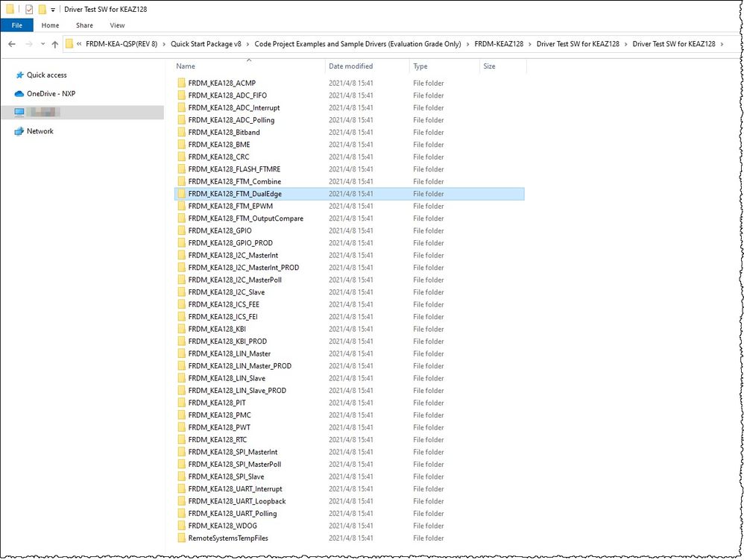Open the Customize Quick Access Toolbar dropdown
This screenshot has height=560, width=744.
coord(53,10)
